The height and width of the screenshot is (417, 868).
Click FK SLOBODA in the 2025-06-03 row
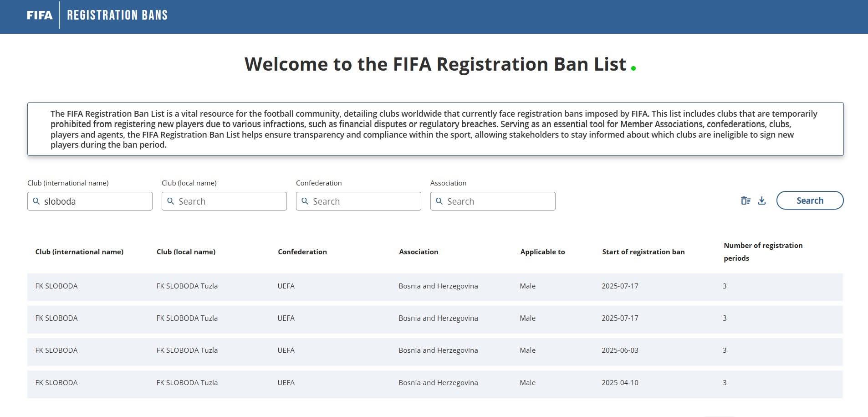pyautogui.click(x=56, y=350)
